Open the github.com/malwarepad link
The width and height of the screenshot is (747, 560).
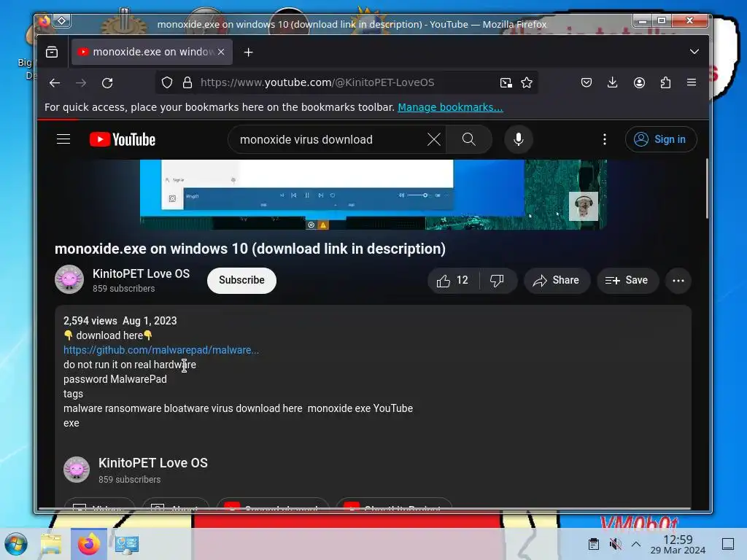point(161,350)
